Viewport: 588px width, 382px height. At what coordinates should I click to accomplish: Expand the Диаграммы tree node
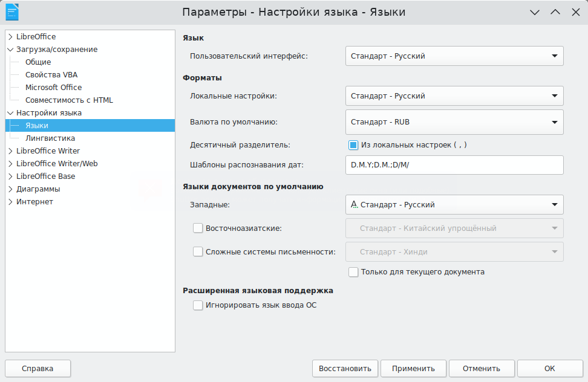pos(10,189)
